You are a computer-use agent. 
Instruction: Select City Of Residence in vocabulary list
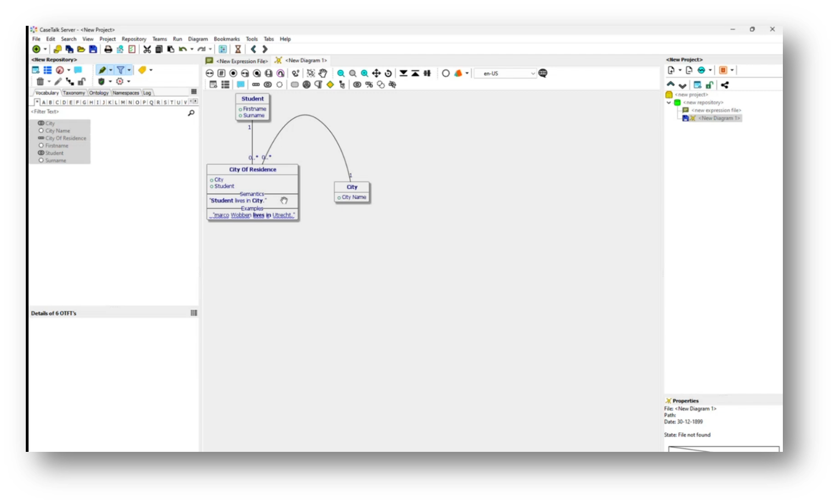click(x=65, y=138)
